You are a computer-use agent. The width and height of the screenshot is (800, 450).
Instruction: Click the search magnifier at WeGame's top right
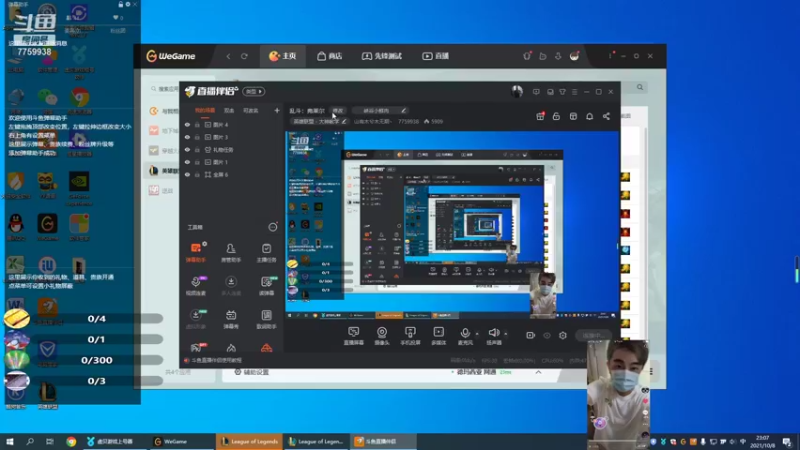click(x=640, y=87)
